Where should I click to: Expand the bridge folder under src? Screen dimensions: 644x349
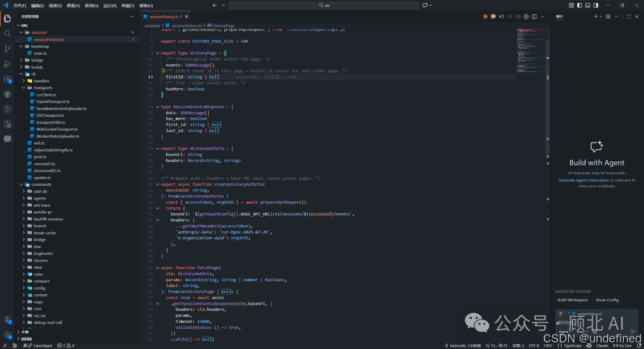[21, 60]
